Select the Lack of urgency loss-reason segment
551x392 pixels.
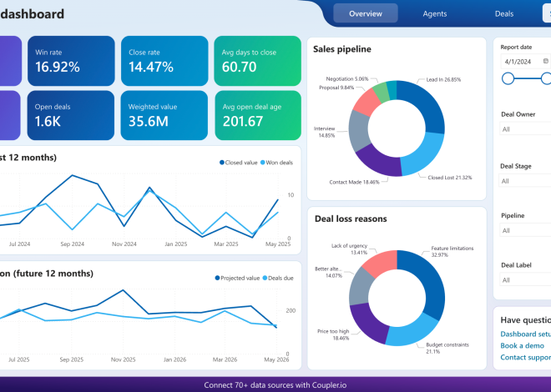coord(382,263)
